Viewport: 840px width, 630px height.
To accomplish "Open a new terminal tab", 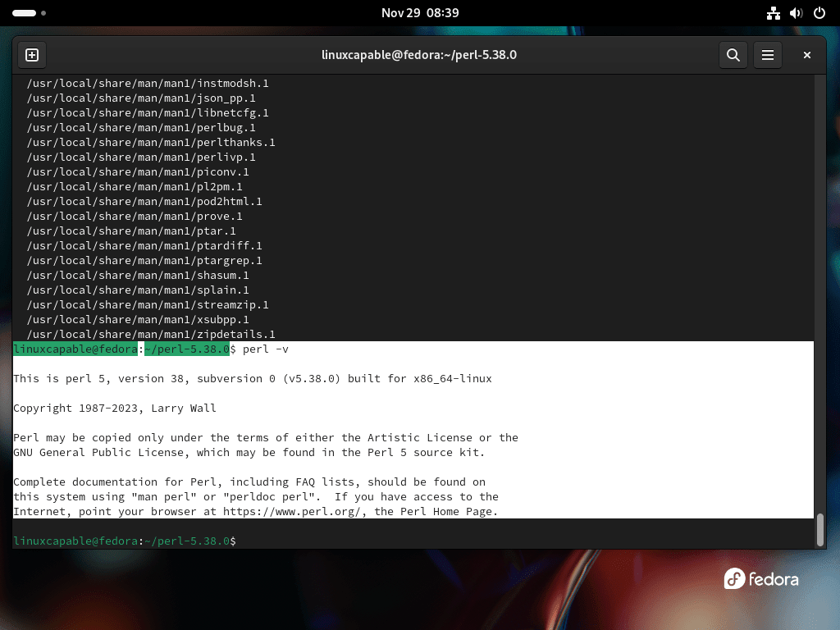I will (32, 55).
